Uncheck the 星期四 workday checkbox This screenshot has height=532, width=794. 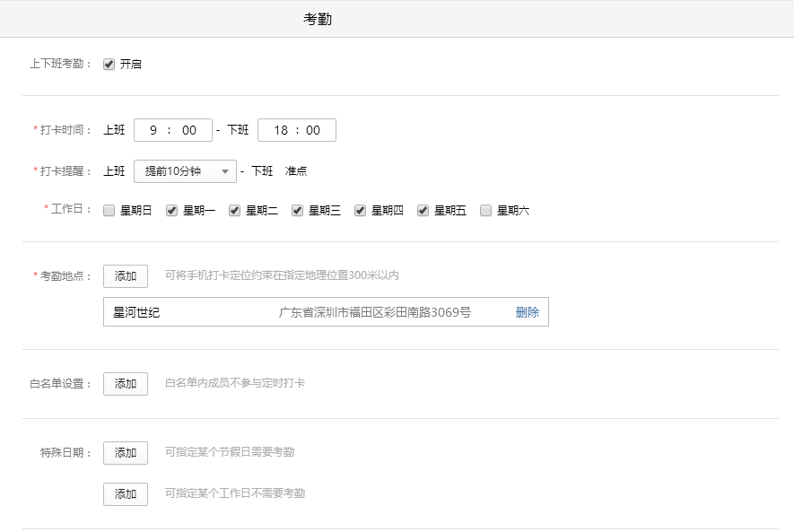[361, 211]
